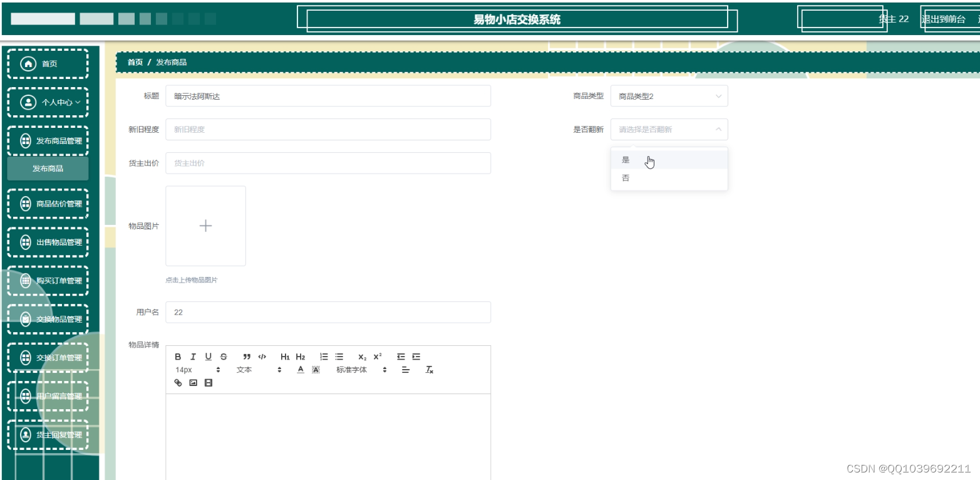The height and width of the screenshot is (480, 980).
Task: Insert a code block in the editor
Action: pyautogui.click(x=262, y=357)
